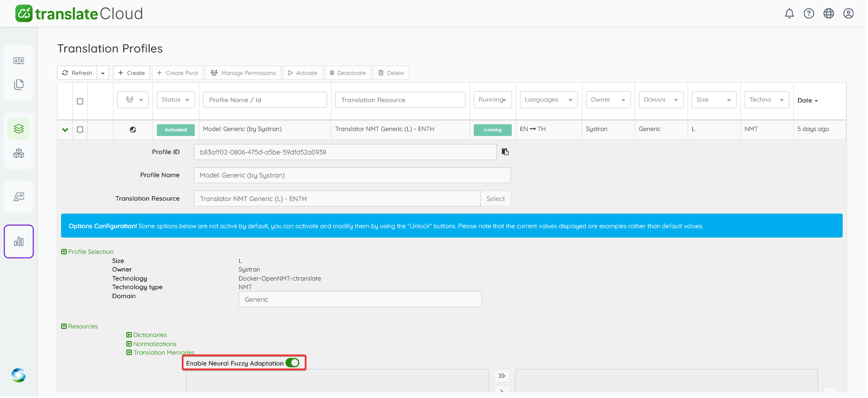The height and width of the screenshot is (398, 868).
Task: Copy the Profile ID to clipboard
Action: (x=505, y=152)
